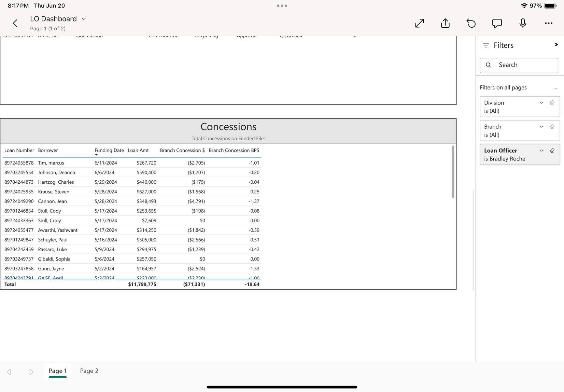Click funding date 6/11/2024
Viewport: 564px width, 392px height.
coord(106,163)
